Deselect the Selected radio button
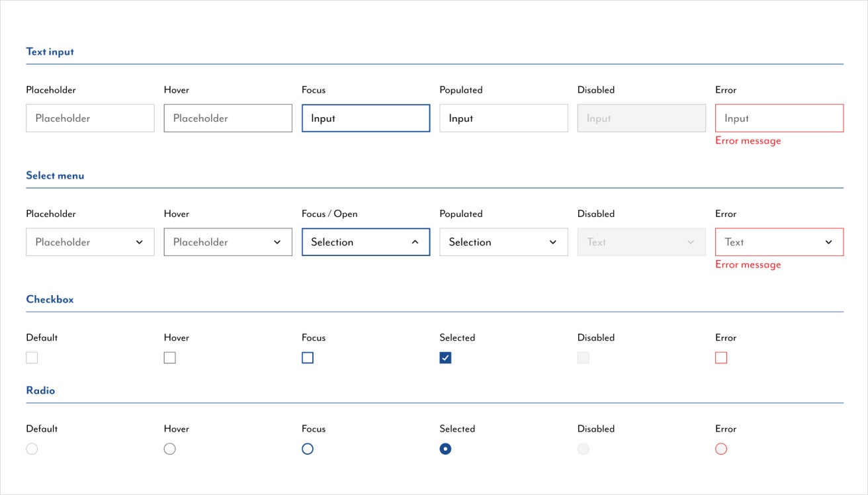Screen dimensions: 868x495 tap(445, 449)
